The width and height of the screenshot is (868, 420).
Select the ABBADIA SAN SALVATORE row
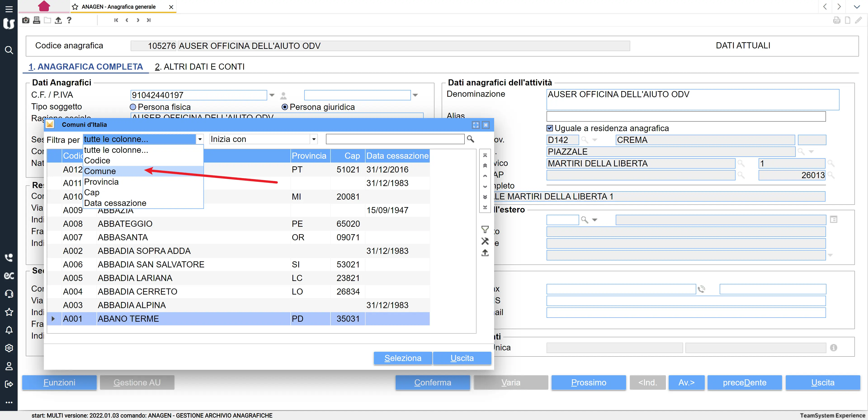(x=151, y=264)
